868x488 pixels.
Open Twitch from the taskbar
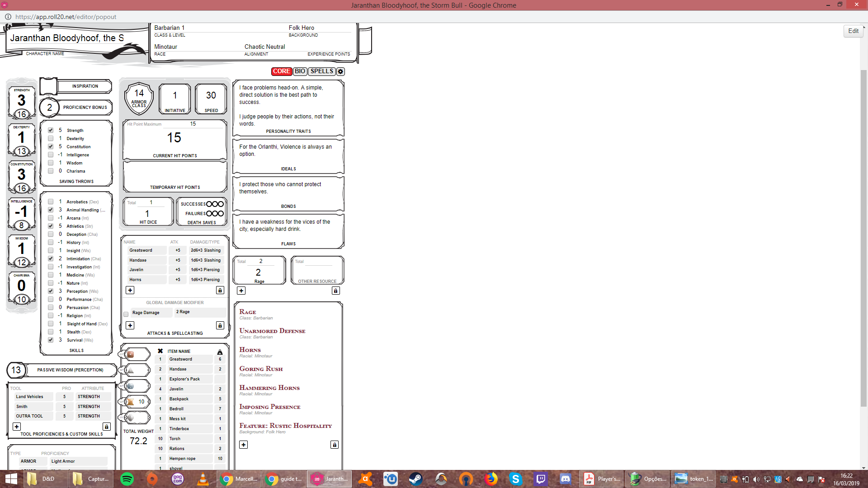click(x=541, y=479)
